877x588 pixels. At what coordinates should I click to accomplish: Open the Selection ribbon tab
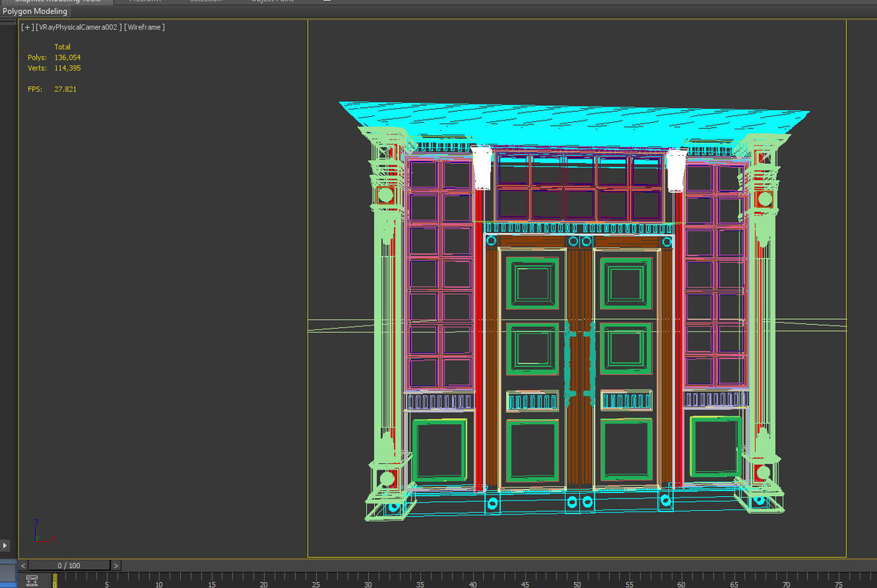click(206, 1)
